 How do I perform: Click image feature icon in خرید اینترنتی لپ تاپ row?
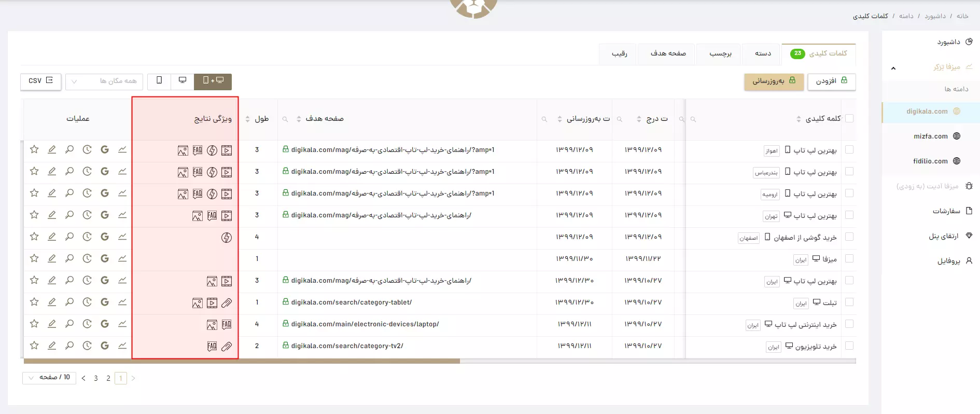tap(212, 325)
